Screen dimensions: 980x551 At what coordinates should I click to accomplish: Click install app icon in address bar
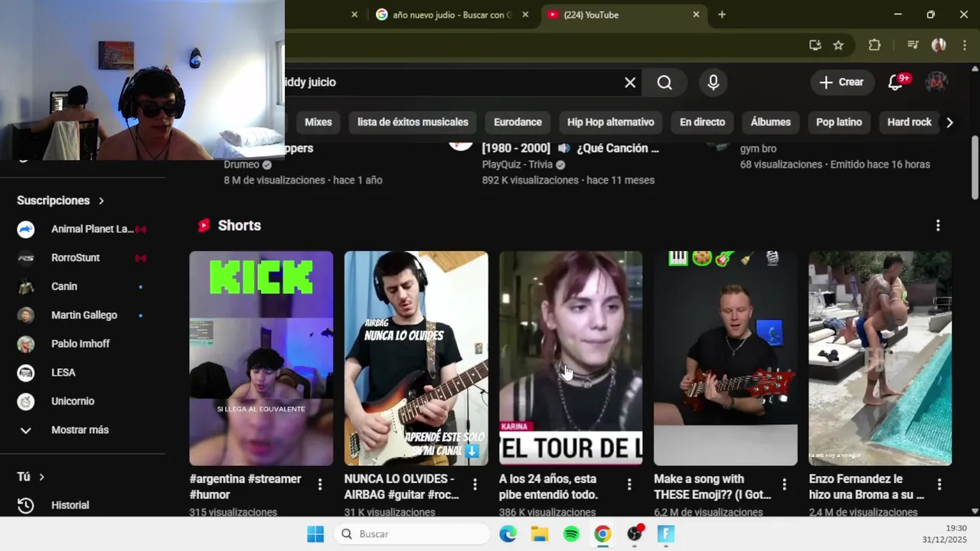(815, 45)
